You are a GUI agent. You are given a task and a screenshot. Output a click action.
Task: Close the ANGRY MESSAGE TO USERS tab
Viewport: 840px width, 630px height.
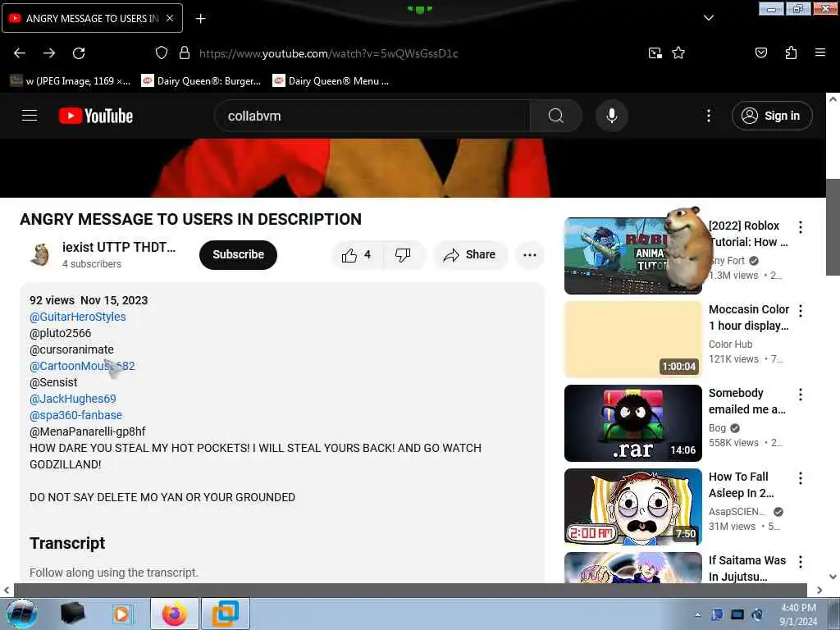point(170,18)
